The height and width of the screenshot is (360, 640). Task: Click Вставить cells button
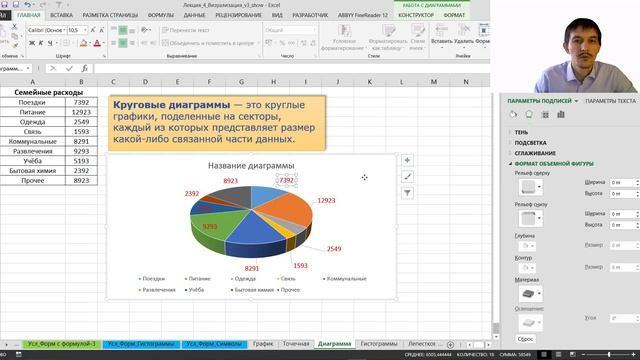click(442, 36)
